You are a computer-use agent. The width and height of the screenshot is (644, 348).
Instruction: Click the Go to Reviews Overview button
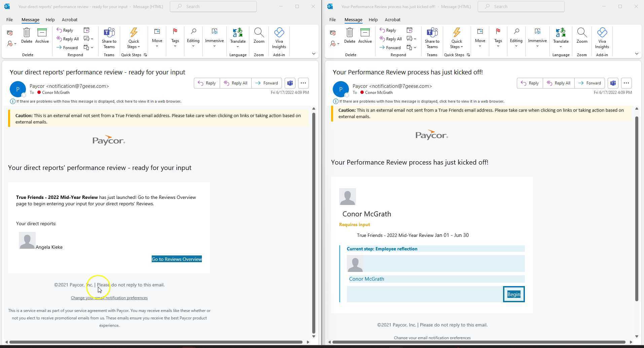176,259
